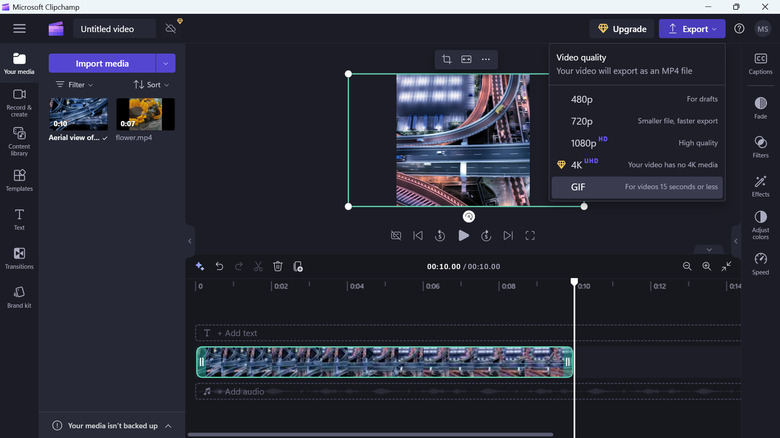
Task: Skip to the end of video
Action: pos(508,235)
